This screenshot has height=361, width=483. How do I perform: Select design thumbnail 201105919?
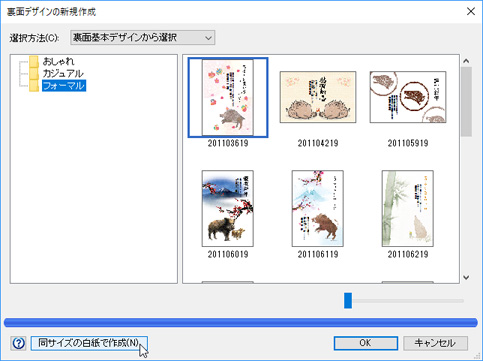[408, 97]
